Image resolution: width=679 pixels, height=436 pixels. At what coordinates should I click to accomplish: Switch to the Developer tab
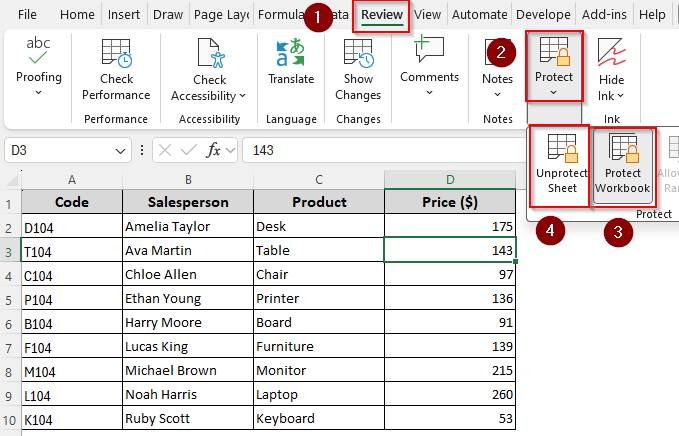pos(543,15)
